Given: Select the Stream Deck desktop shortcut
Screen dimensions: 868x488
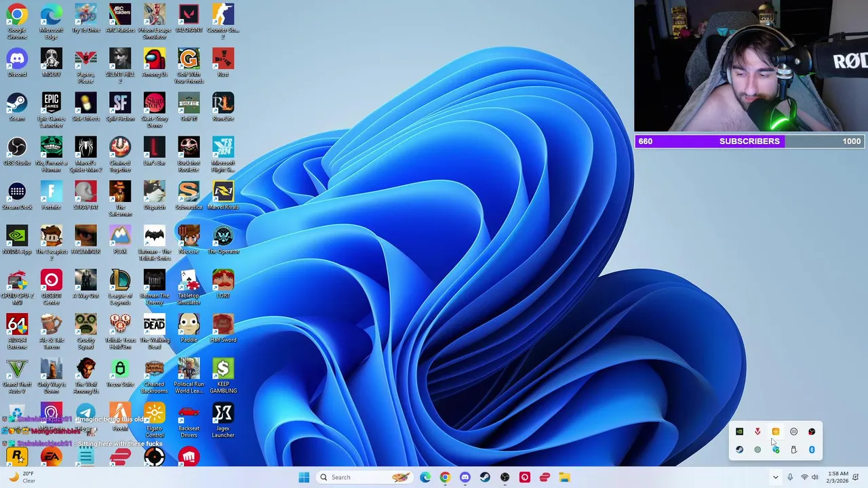Looking at the screenshot, I should [17, 195].
